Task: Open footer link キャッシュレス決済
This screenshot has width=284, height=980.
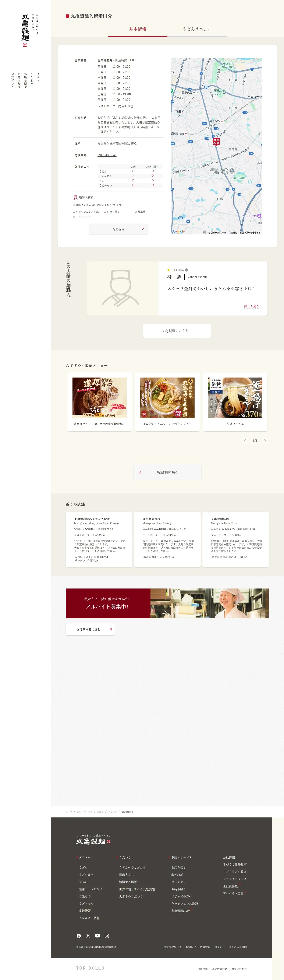Action: click(x=185, y=904)
